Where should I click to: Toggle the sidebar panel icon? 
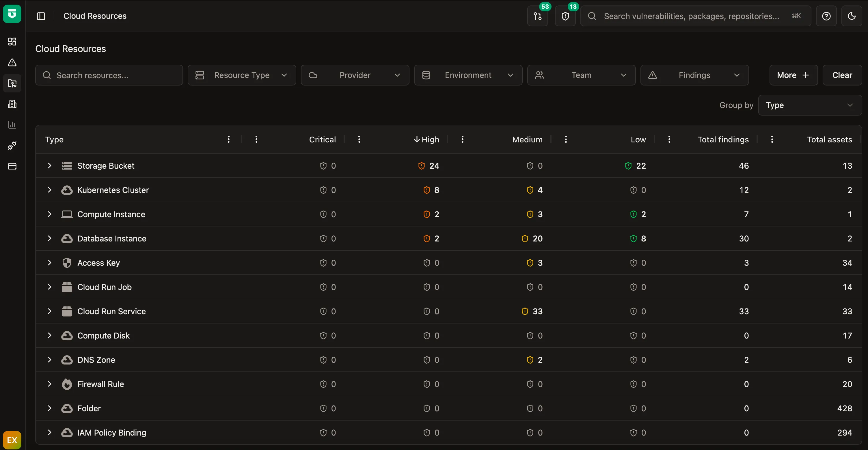coord(41,16)
